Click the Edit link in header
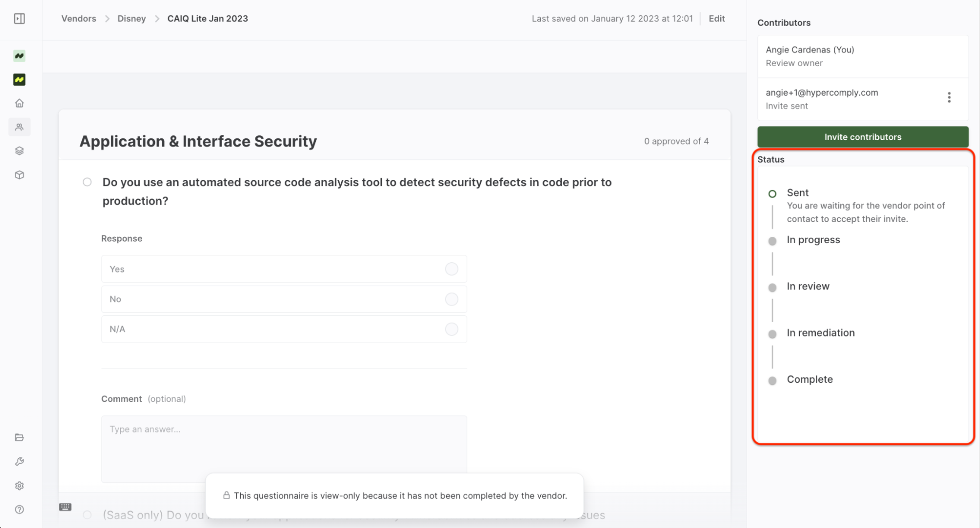Screen dimensions: 980x528 click(717, 19)
